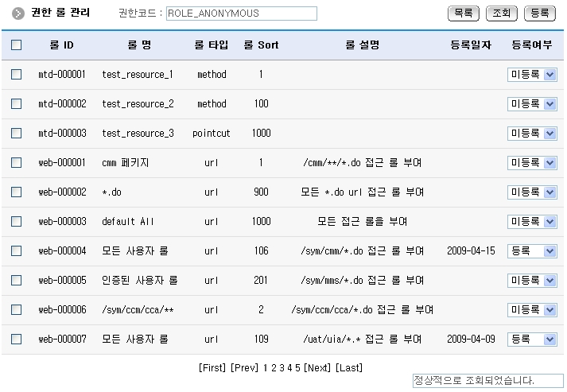Expand the status dropdown for web-000007
This screenshot has width=567, height=392.
coord(532,340)
